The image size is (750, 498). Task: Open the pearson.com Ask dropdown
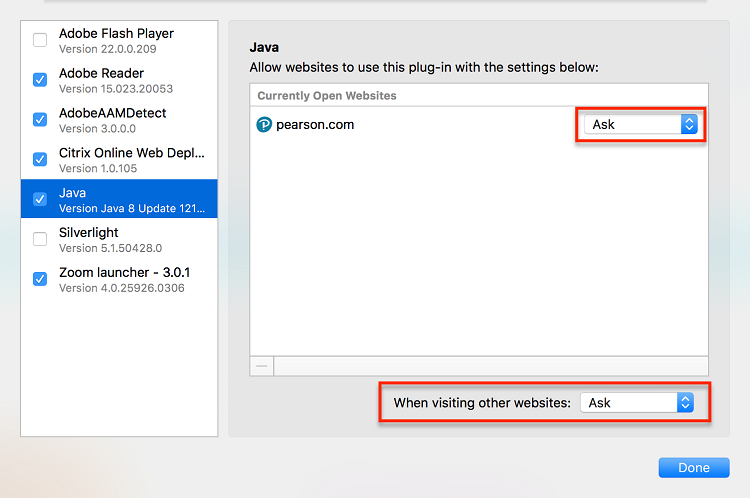(641, 125)
